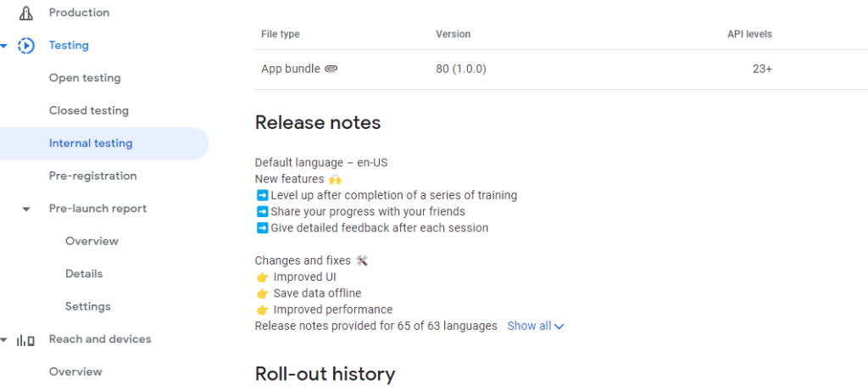Expand the Show all chevron
The height and width of the screenshot is (391, 868).
tap(559, 327)
